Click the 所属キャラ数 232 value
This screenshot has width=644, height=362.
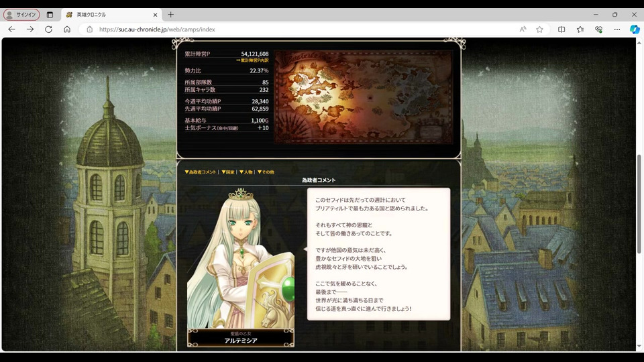click(x=264, y=89)
